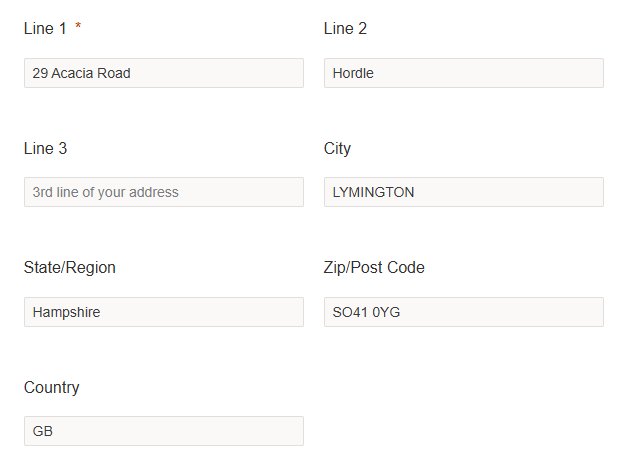Click the 'Line 2' field label
Image resolution: width=631 pixels, height=469 pixels.
(x=345, y=29)
